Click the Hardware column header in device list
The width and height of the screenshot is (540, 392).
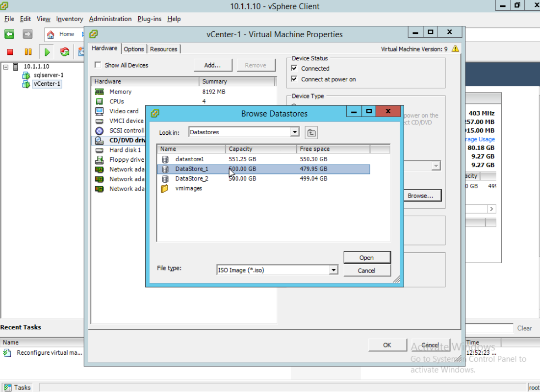(x=145, y=81)
